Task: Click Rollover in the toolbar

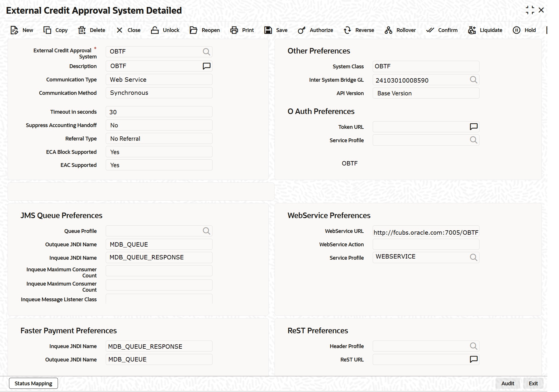Action: coord(400,30)
